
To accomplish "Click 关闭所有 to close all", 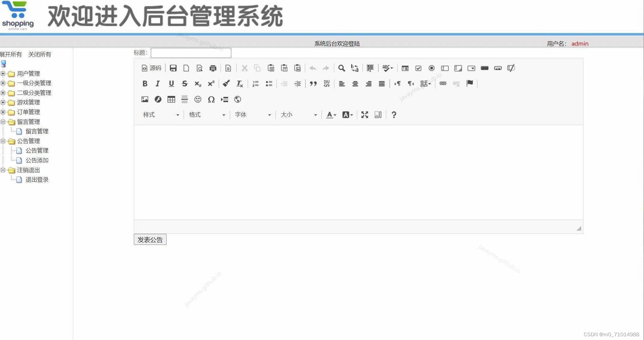I will coord(39,55).
